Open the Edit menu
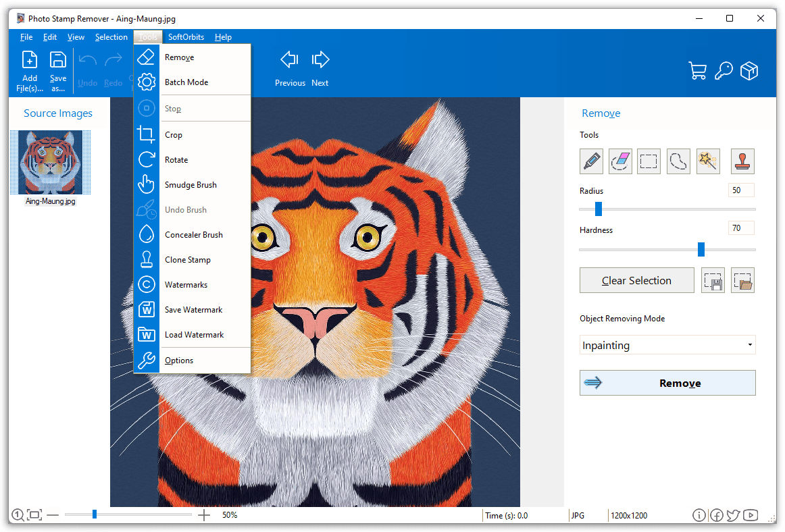The width and height of the screenshot is (785, 532). [49, 37]
